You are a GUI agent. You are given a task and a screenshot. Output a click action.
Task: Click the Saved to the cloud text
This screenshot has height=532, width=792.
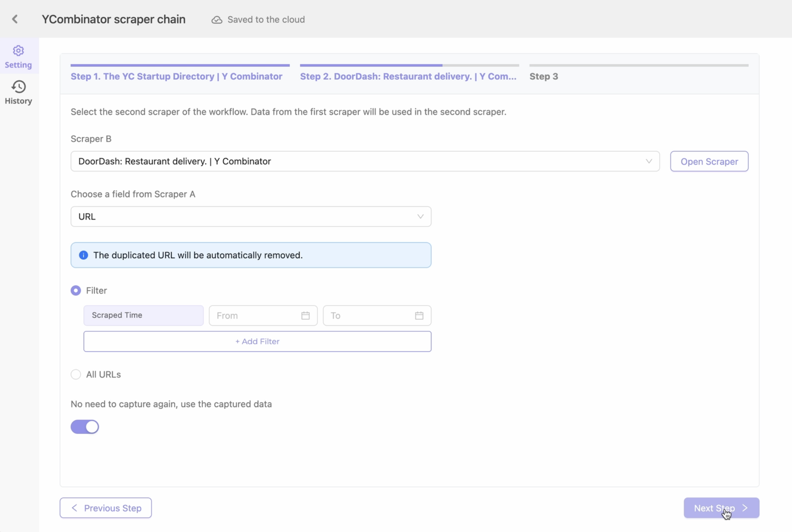click(266, 20)
